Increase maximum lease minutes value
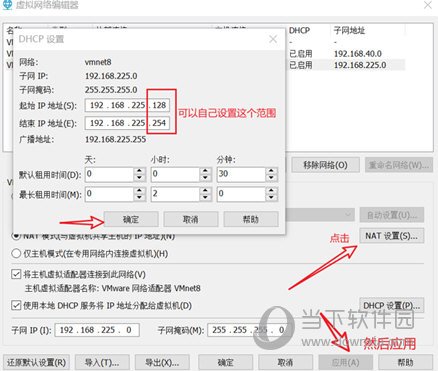 271,191
